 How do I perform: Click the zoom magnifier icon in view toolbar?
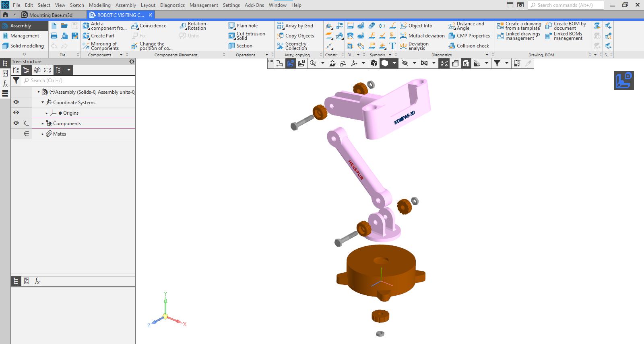(x=313, y=63)
